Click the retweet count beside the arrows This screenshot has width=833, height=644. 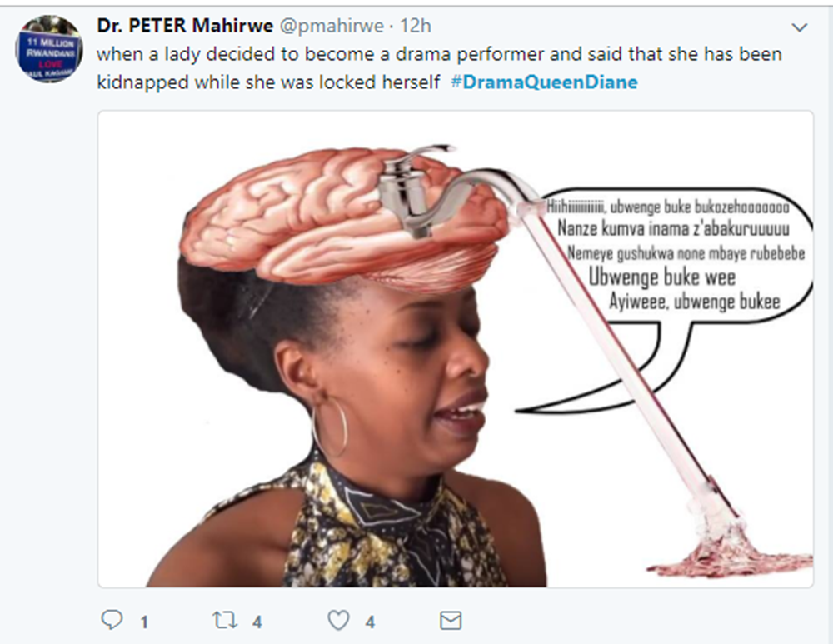257,622
